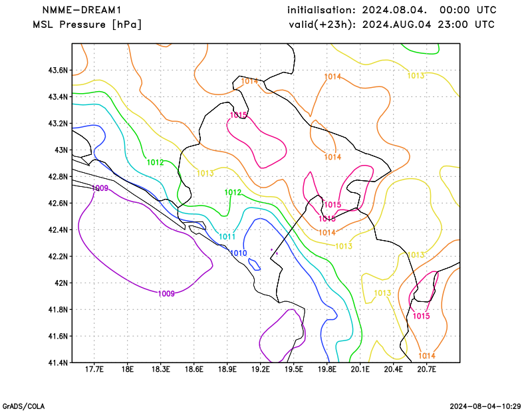The width and height of the screenshot is (532, 411).
Task: Click the 41.8N latitude label
Action: [x=58, y=310]
